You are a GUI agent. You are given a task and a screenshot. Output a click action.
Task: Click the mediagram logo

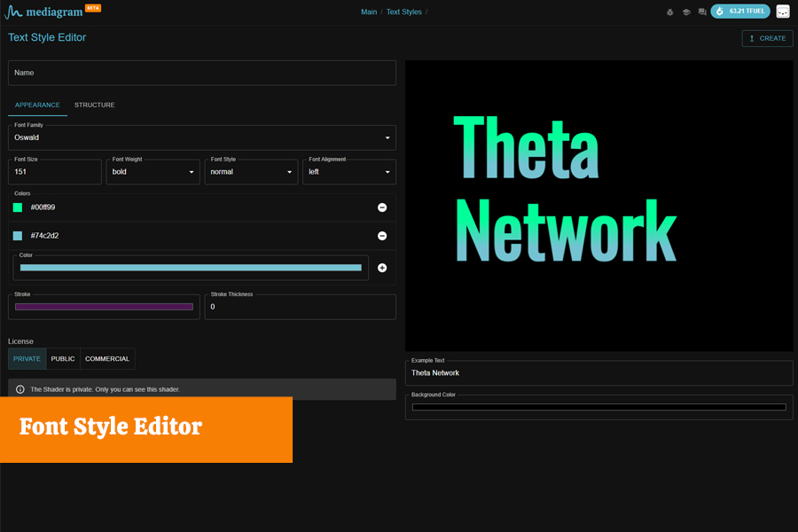click(43, 12)
